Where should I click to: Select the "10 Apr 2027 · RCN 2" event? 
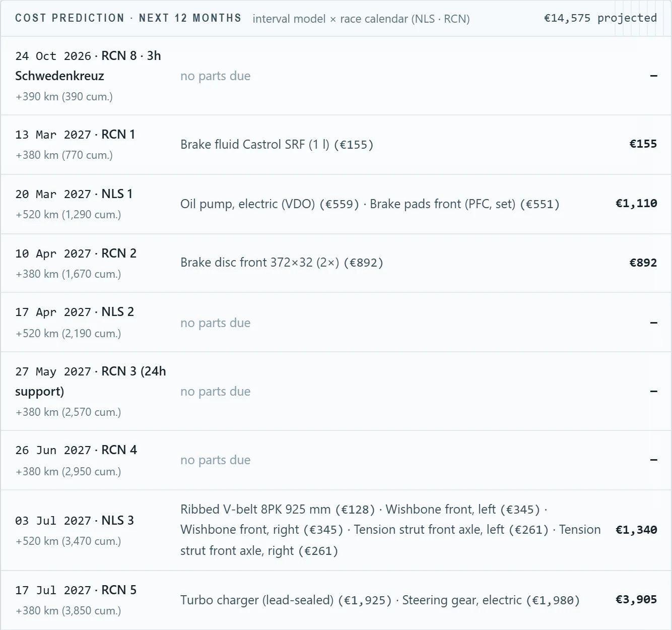point(76,254)
